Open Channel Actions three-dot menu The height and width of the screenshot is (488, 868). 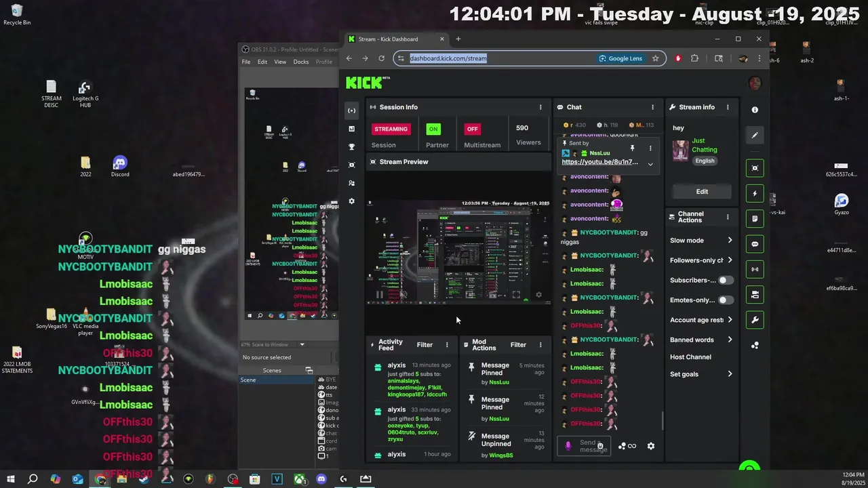[728, 217]
